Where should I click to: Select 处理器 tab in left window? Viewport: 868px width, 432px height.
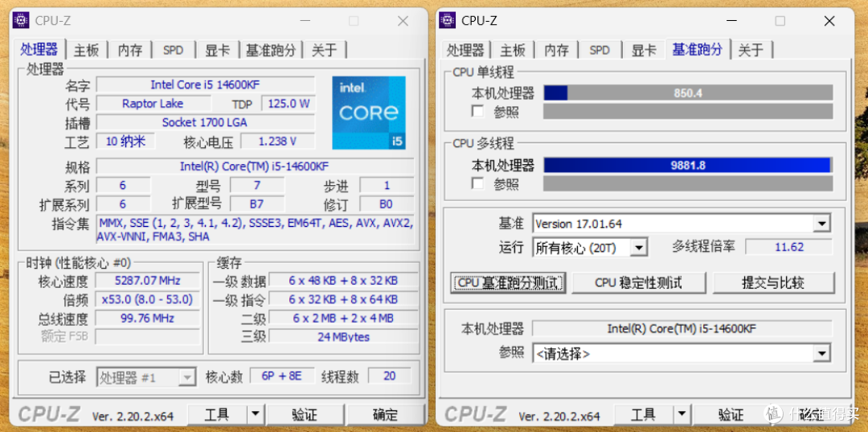coord(39,49)
